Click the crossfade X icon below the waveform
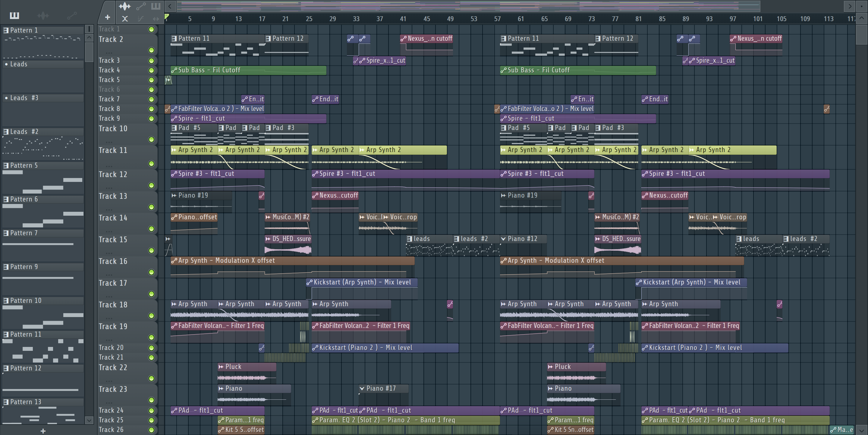The height and width of the screenshot is (435, 868). point(125,18)
